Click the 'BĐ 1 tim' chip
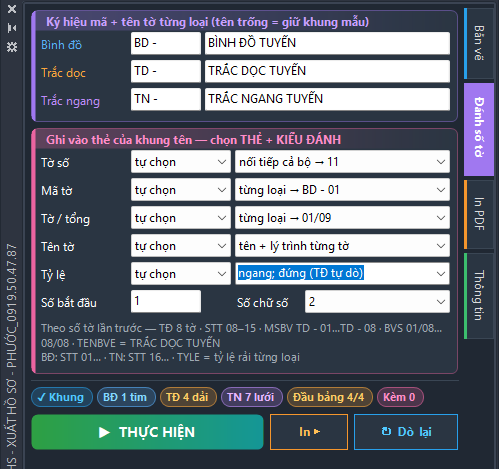Screen dimensions: 501x471 click(127, 398)
